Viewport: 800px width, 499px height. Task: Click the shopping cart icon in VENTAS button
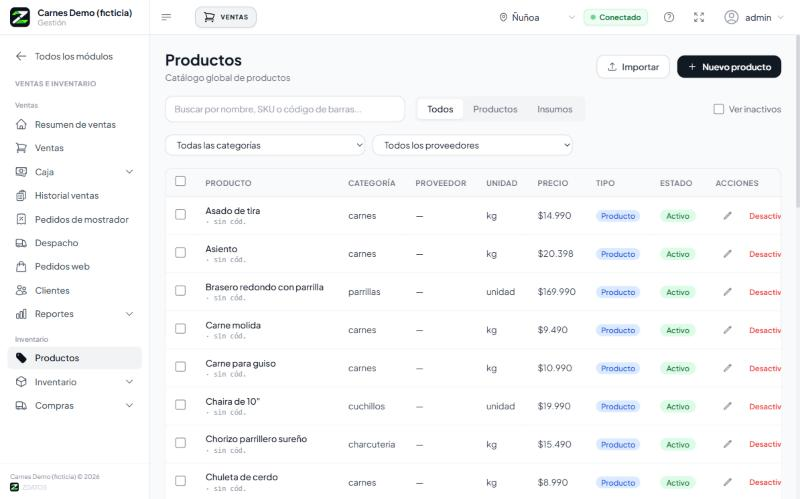[209, 17]
